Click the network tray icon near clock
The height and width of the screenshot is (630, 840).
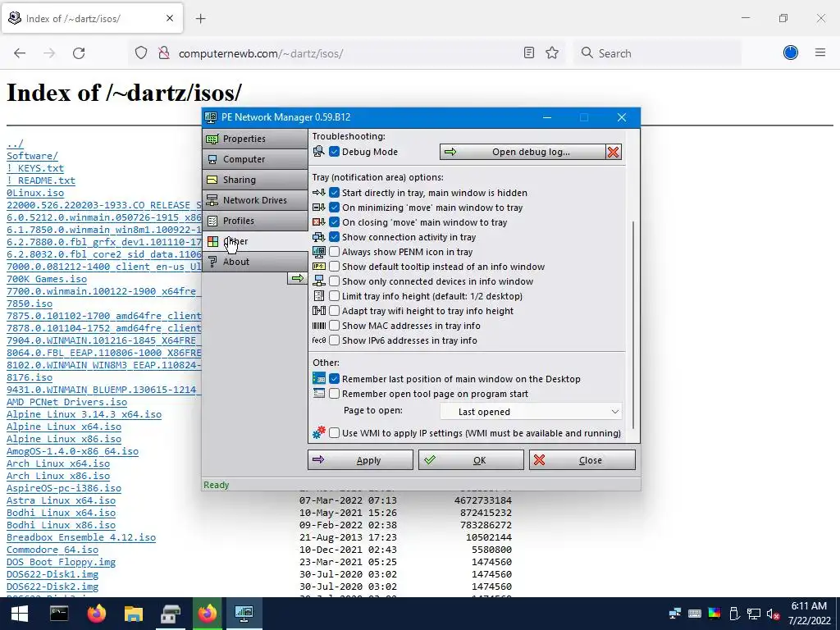click(x=754, y=614)
